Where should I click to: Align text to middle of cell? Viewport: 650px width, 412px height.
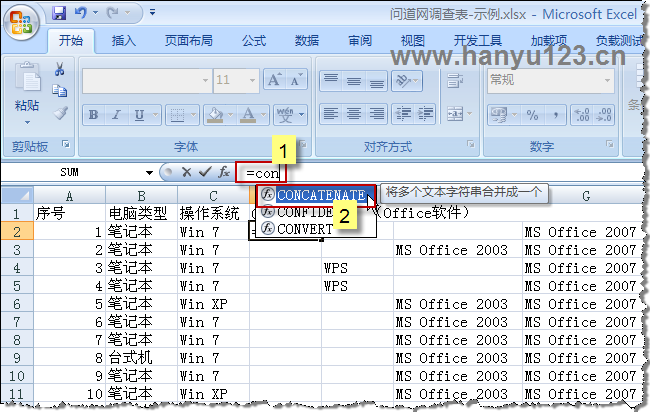[x=354, y=80]
